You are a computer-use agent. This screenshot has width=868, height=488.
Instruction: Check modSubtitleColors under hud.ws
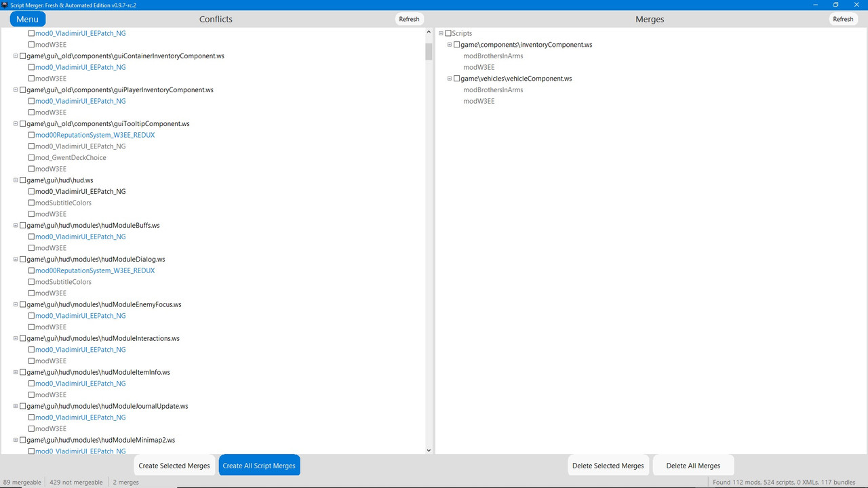pos(31,203)
